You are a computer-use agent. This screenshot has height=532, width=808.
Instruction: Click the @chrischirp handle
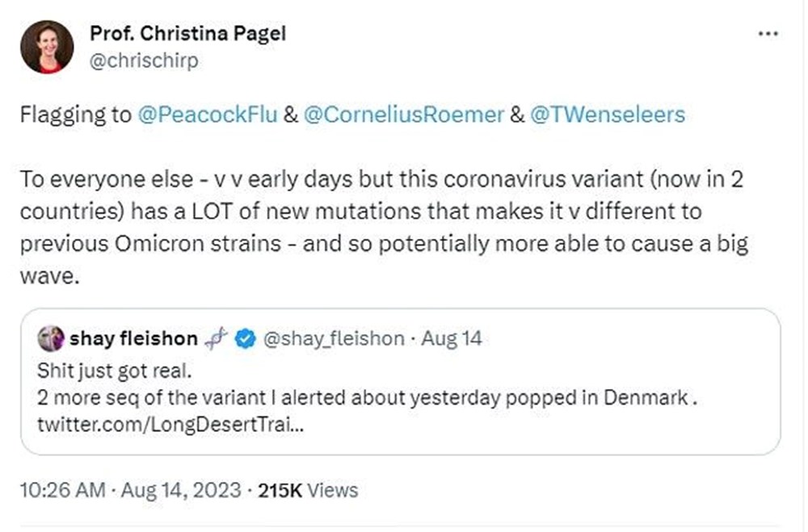(x=144, y=61)
